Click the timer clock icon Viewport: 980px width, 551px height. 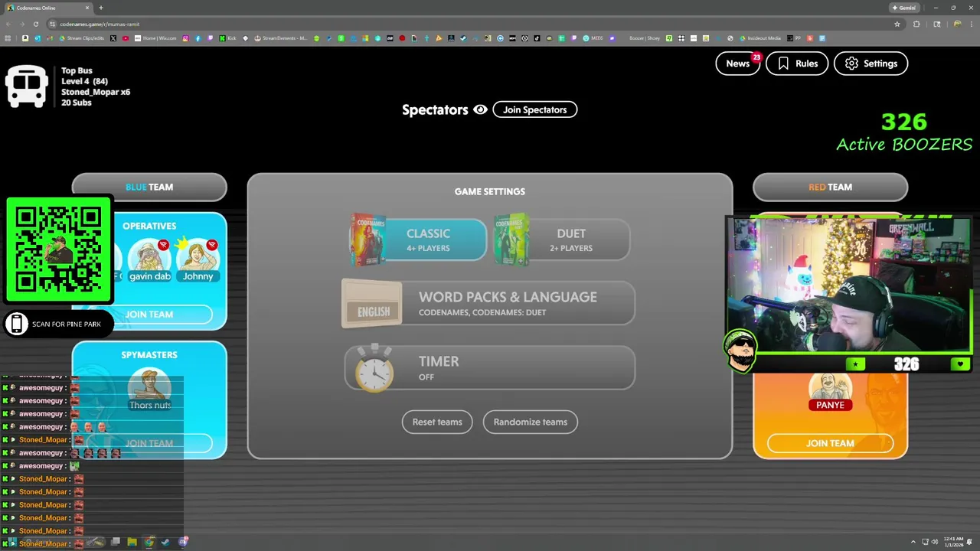point(374,369)
